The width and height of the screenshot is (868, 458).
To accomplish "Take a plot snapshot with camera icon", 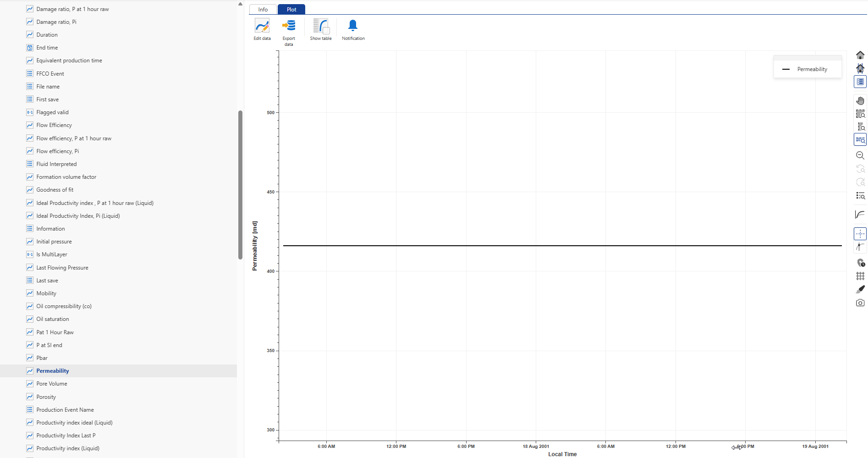I will tap(860, 303).
